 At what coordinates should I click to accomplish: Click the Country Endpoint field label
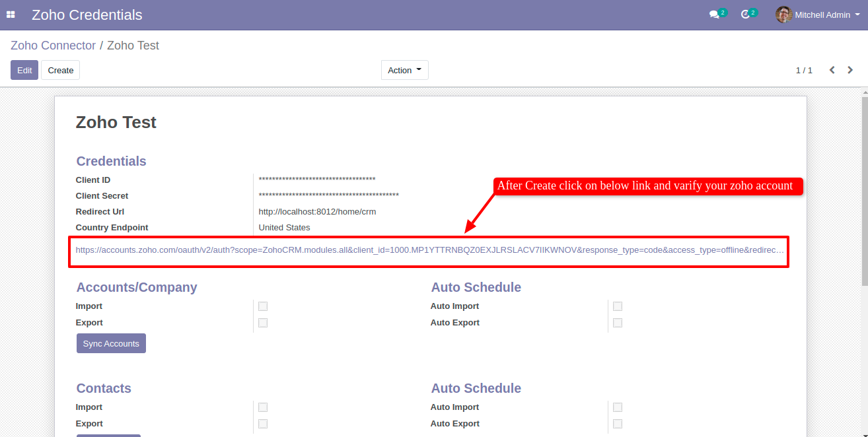point(112,228)
